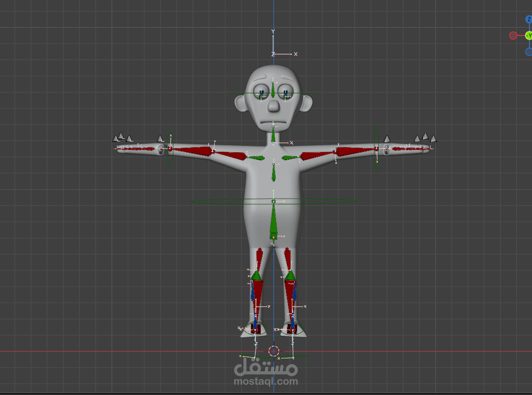
Task: Select the green chest bone on the torso
Action: 274,172
